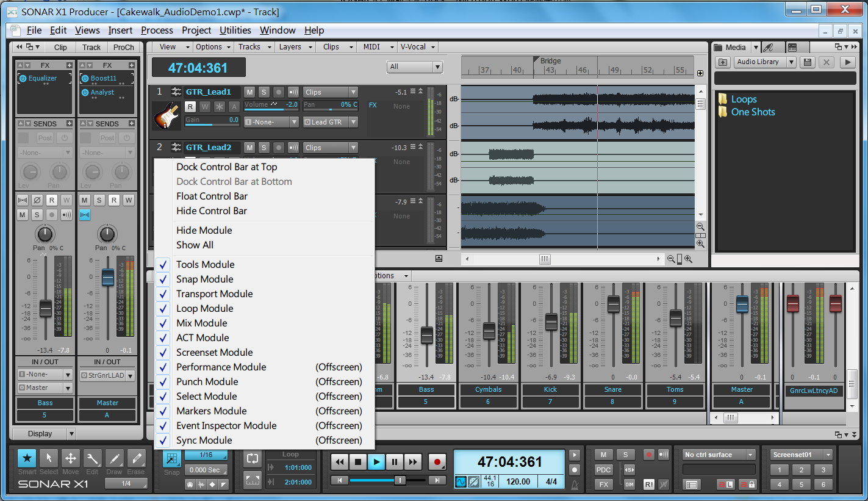The height and width of the screenshot is (501, 868).
Task: Select screenset number 5
Action: click(801, 485)
